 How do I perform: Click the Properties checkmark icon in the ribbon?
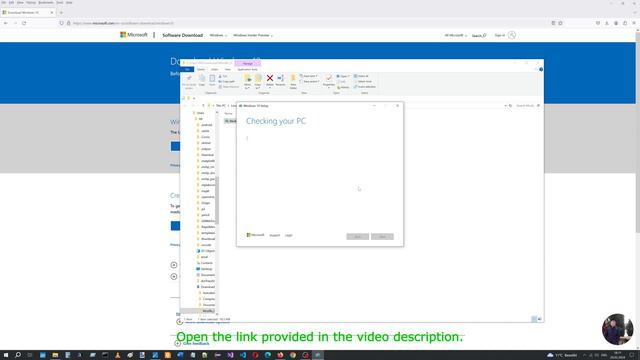[329, 79]
